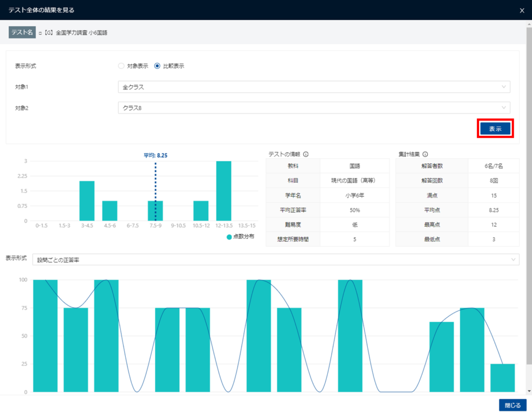Click the 4.5-6 histogram bar
The height and width of the screenshot is (414, 532).
tap(110, 211)
